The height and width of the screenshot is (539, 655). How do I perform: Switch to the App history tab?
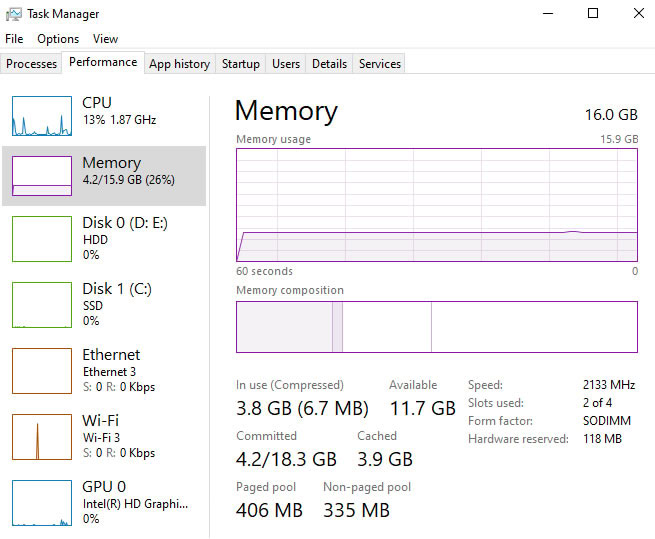(180, 64)
